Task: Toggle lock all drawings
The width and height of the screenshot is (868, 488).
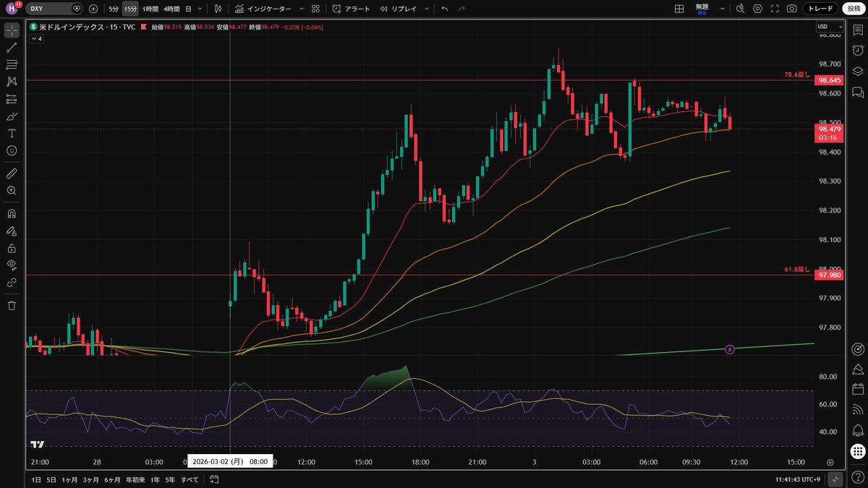Action: [12, 248]
